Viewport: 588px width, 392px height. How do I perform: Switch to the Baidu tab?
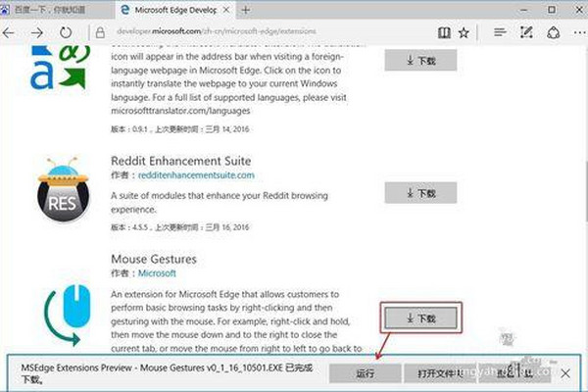click(56, 10)
